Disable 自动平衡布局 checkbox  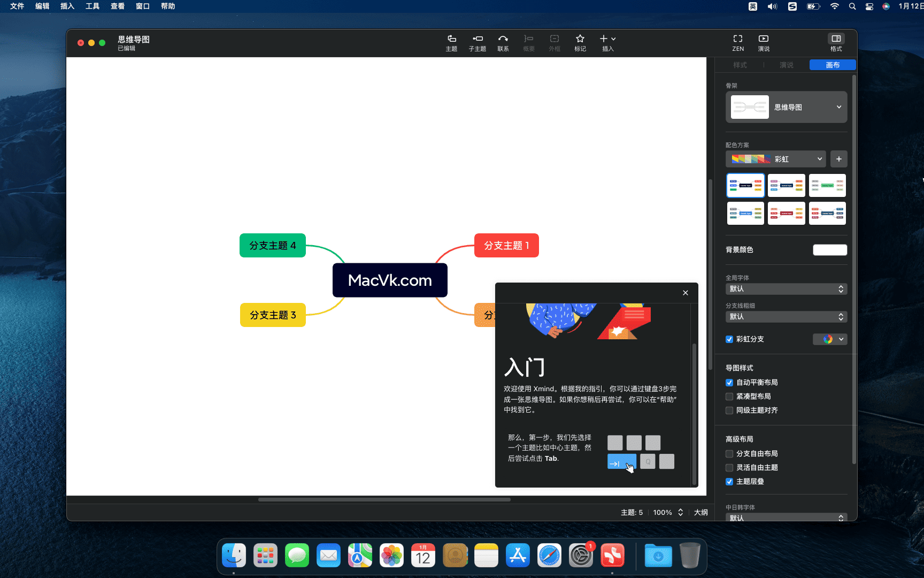[x=729, y=383]
